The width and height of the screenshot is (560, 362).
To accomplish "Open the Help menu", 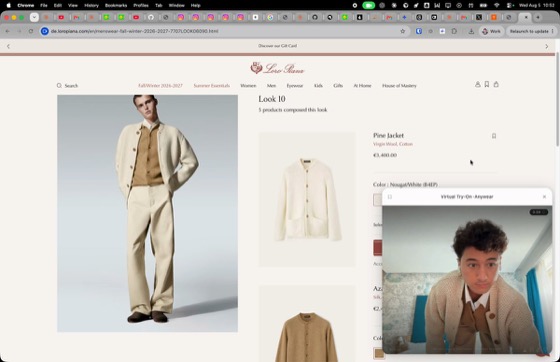I will [x=195, y=5].
